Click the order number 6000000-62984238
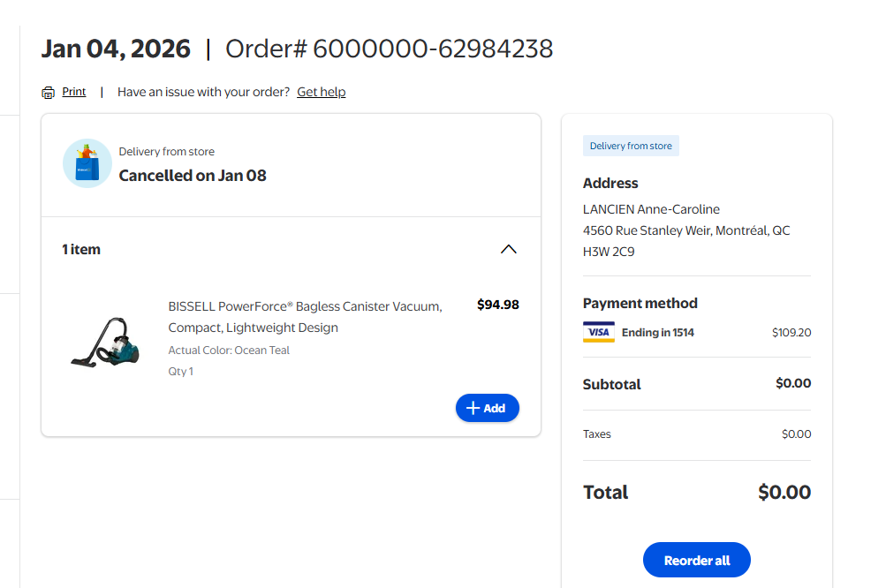Image resolution: width=886 pixels, height=588 pixels. (x=433, y=49)
